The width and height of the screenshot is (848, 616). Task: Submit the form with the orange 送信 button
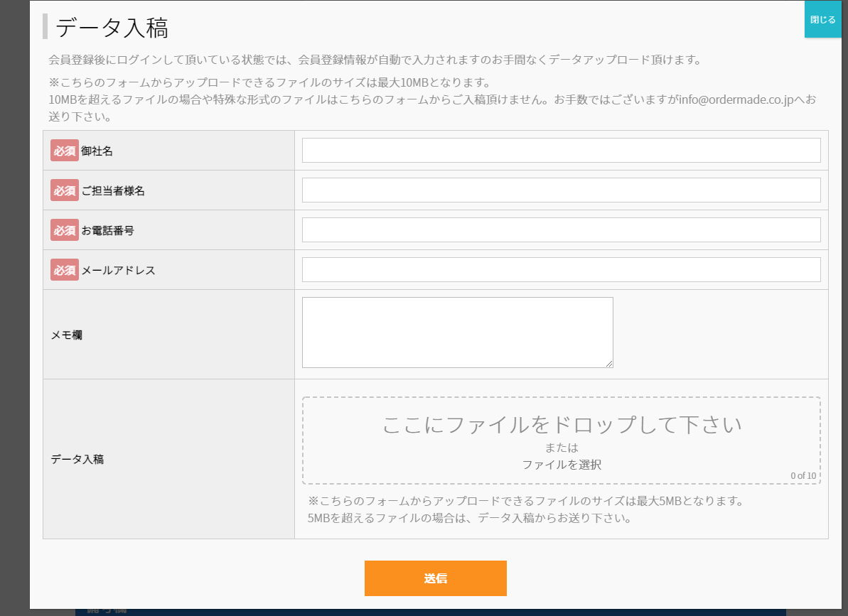[x=435, y=578]
